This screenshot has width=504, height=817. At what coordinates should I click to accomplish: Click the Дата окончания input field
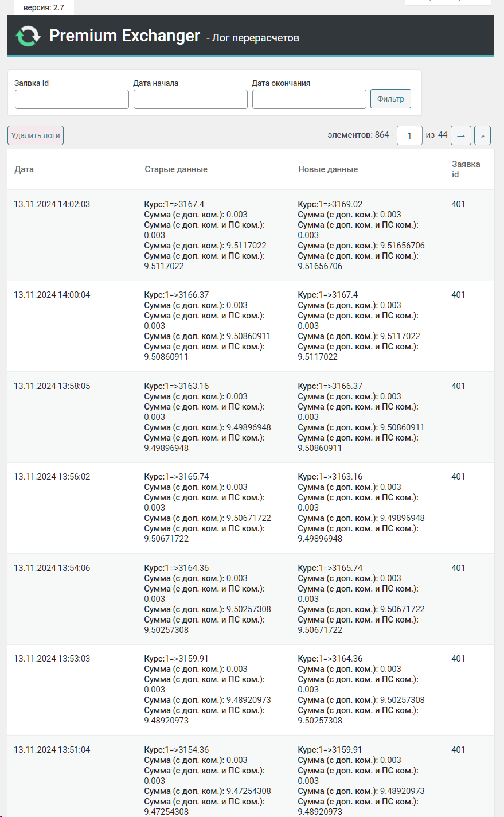click(x=309, y=99)
